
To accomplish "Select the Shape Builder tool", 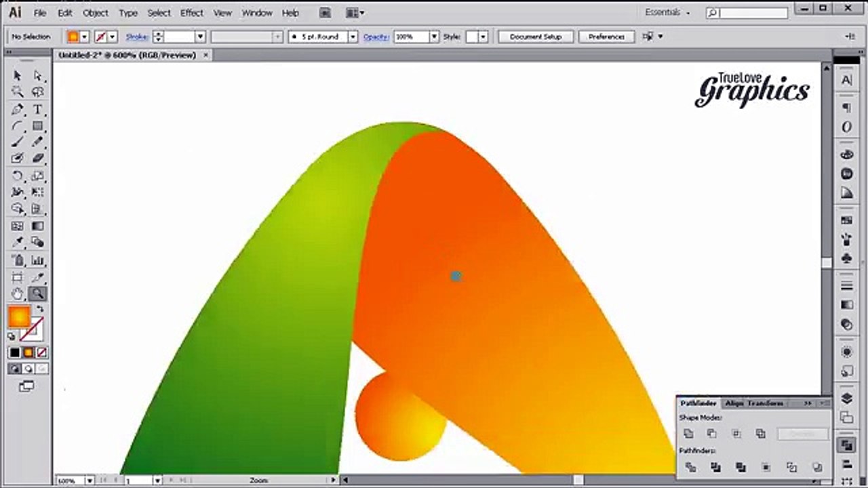I will point(18,209).
